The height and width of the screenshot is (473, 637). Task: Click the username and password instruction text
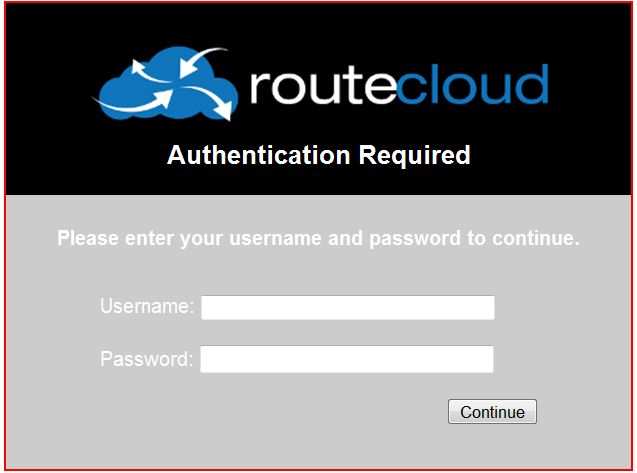pyautogui.click(x=318, y=239)
